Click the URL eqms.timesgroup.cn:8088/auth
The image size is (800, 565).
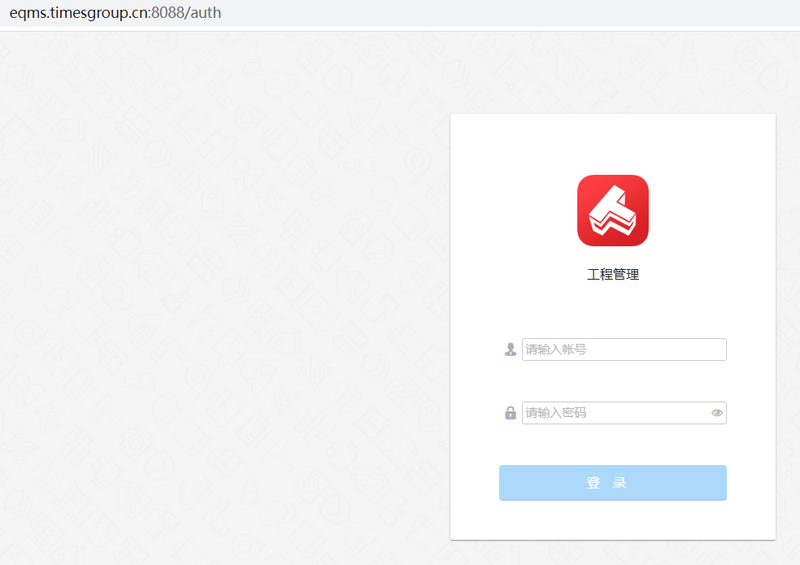[x=115, y=13]
